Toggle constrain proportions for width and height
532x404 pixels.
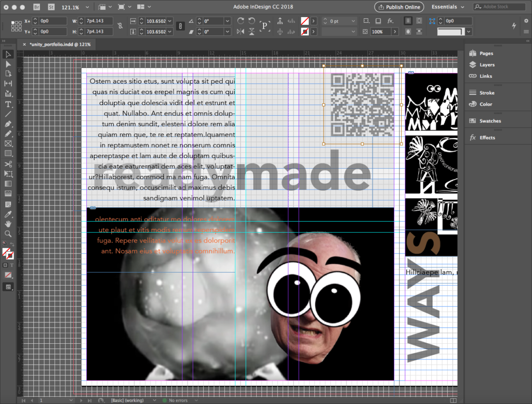pos(121,26)
